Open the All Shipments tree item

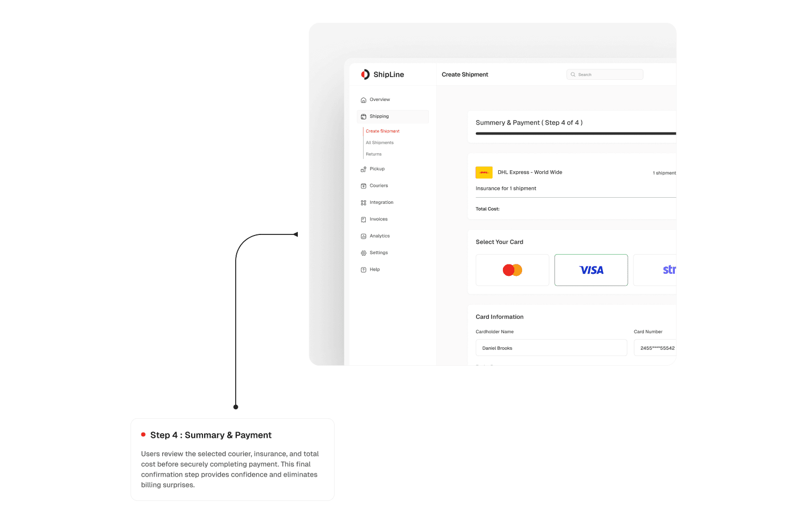[x=380, y=142]
